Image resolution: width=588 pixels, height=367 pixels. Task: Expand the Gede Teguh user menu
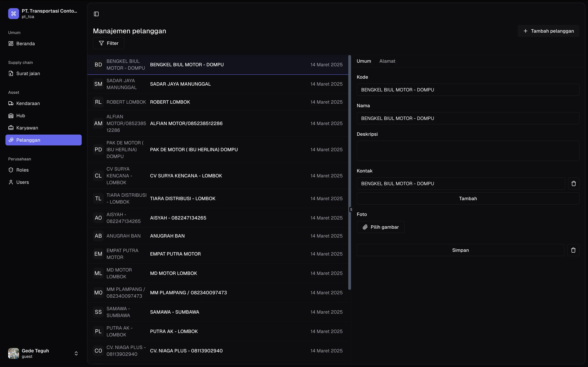(x=76, y=353)
